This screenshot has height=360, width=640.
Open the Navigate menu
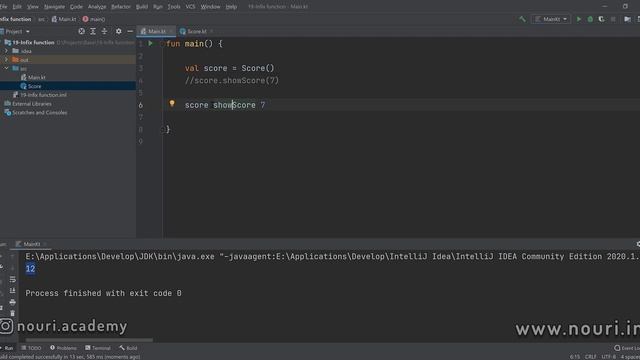54,7
